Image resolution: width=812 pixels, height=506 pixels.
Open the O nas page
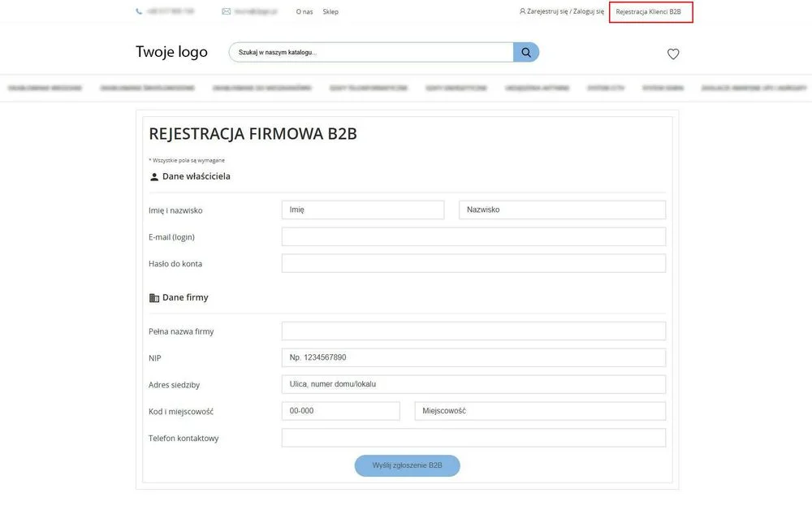tap(304, 11)
